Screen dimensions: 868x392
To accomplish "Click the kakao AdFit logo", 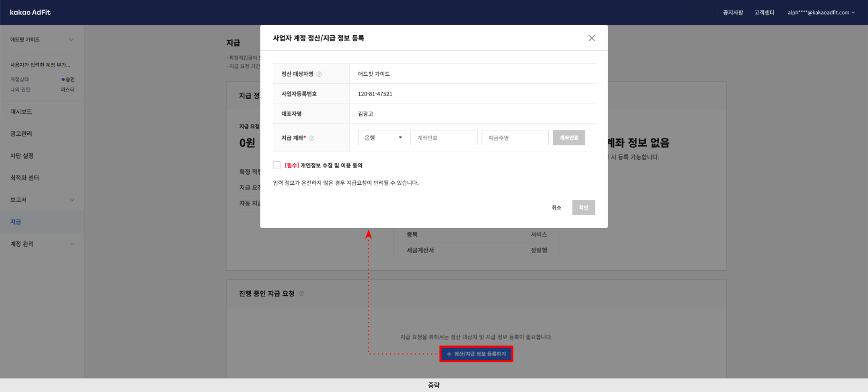I will coord(30,12).
